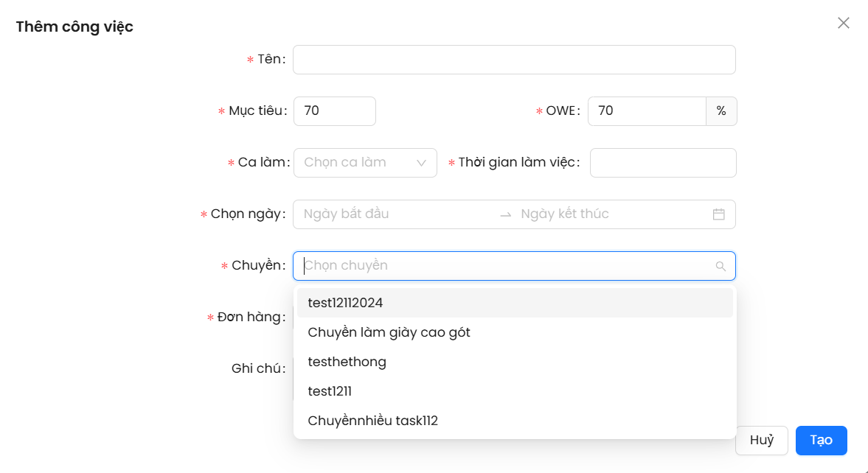Click the calendar icon in date range
The image size is (868, 473).
(718, 214)
